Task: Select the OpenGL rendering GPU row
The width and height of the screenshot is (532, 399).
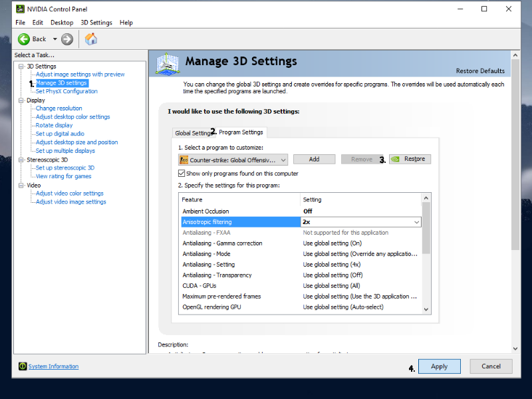Action: point(301,307)
